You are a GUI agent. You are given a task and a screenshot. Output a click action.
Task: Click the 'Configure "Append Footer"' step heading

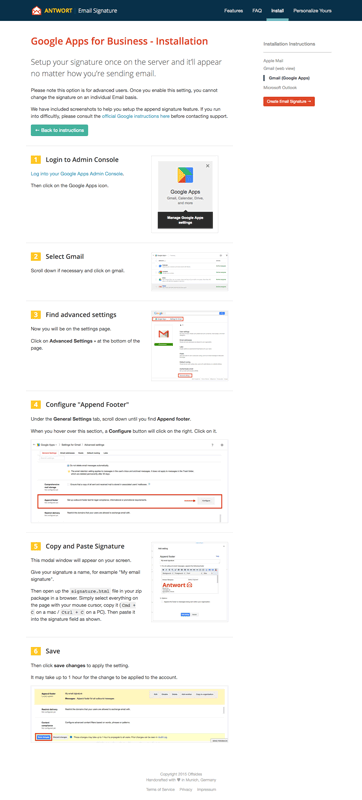pyautogui.click(x=87, y=405)
